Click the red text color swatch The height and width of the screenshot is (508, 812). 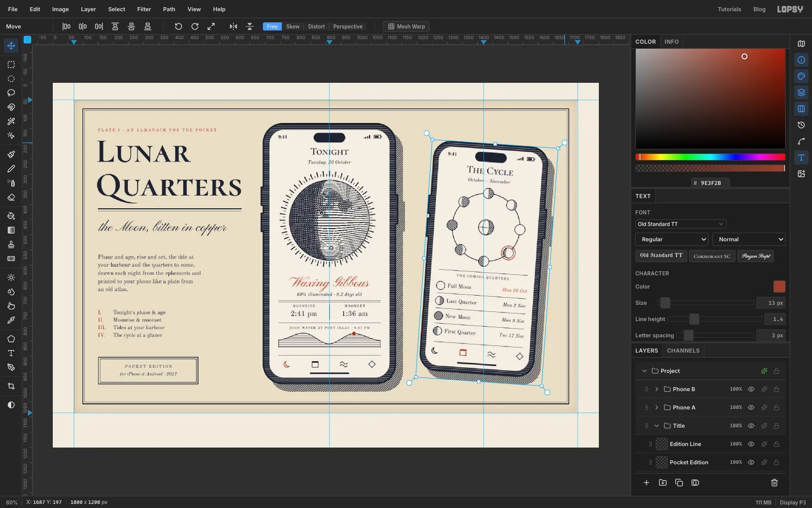click(779, 287)
